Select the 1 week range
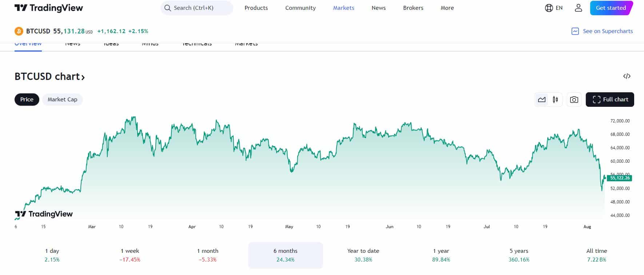The height and width of the screenshot is (275, 644). (130, 255)
